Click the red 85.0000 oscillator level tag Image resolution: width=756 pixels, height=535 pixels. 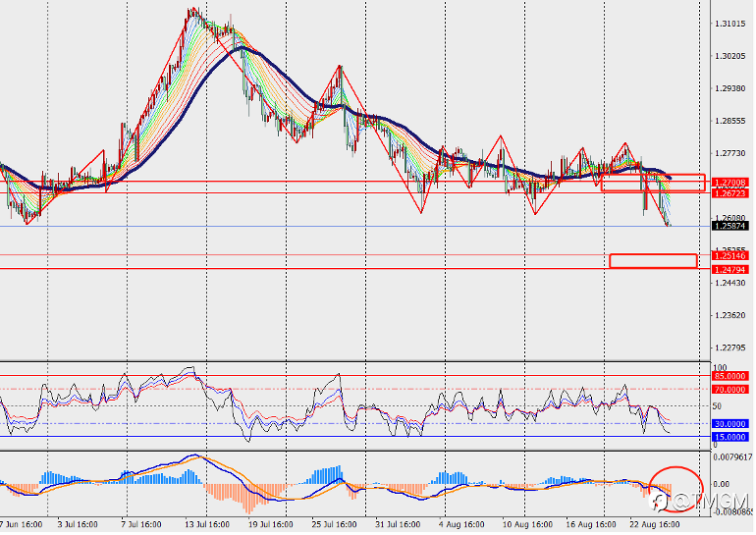(x=730, y=376)
